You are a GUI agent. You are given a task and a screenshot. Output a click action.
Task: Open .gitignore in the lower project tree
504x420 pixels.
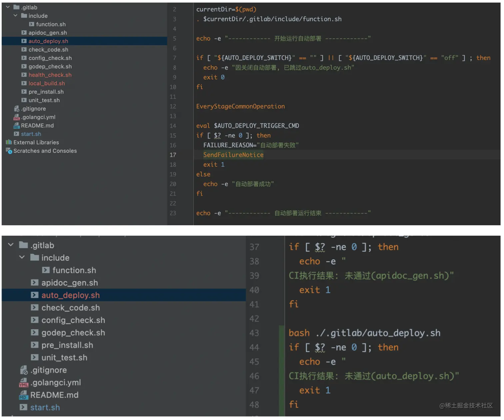pyautogui.click(x=49, y=370)
